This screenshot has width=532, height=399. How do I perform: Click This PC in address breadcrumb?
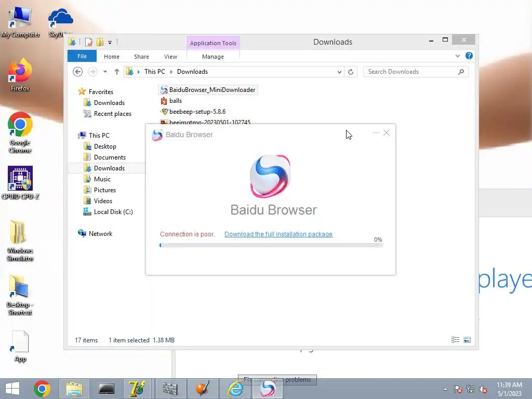click(155, 72)
